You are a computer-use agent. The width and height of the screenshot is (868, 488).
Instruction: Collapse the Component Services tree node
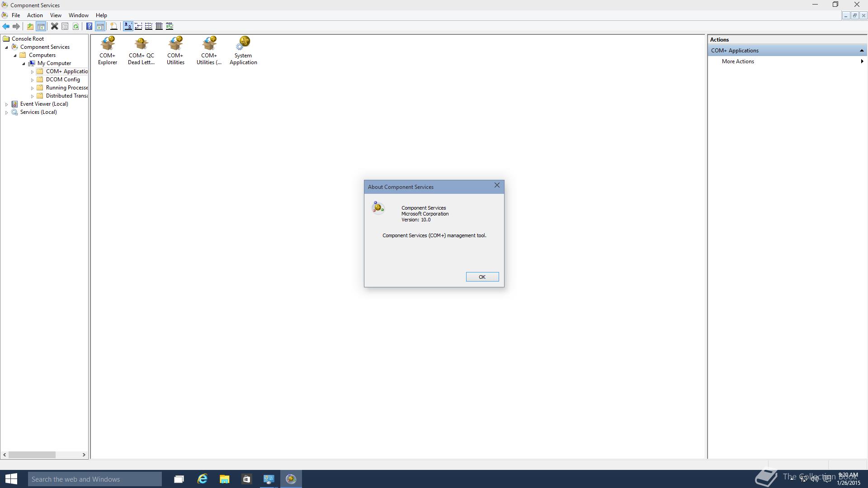tap(6, 47)
